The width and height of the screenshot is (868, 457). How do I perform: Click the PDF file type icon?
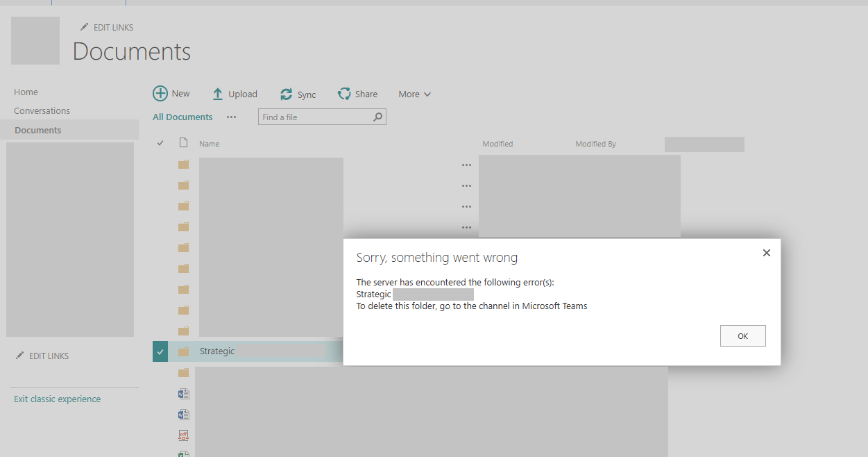(x=183, y=435)
